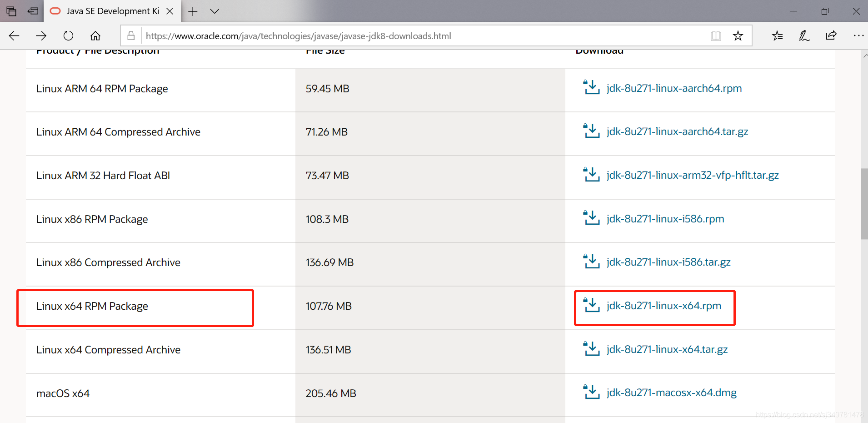868x423 pixels.
Task: Open the tab preview chevron dropdown
Action: (x=215, y=11)
